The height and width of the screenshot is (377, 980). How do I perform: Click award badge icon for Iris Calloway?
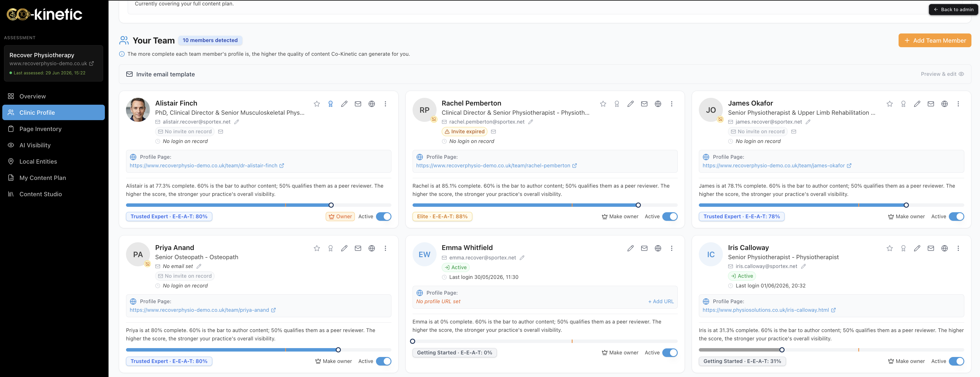tap(903, 248)
